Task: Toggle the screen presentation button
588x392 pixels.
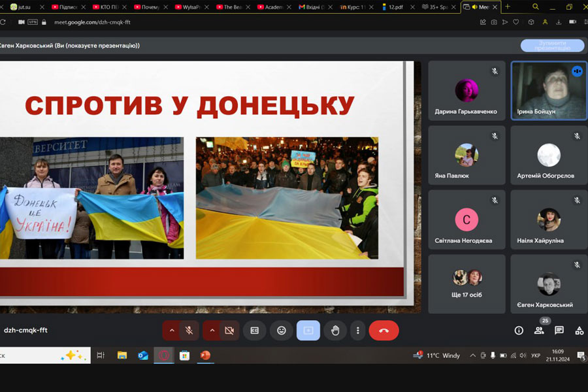Action: pyautogui.click(x=308, y=331)
